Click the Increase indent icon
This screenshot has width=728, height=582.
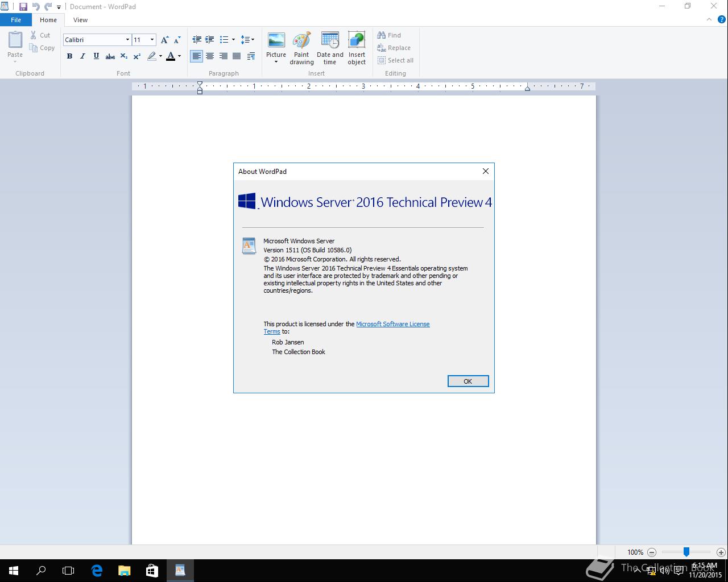pyautogui.click(x=210, y=40)
